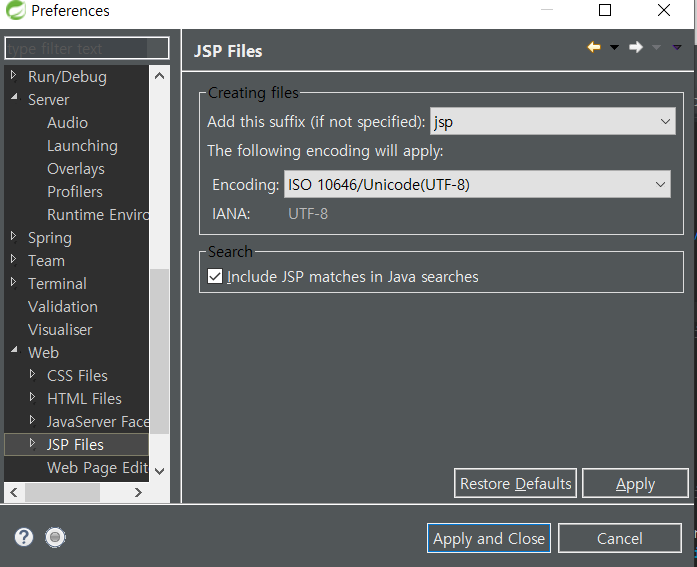Screen dimensions: 697x567
Task: Expand the Run/Debug tree node
Action: [x=13, y=75]
